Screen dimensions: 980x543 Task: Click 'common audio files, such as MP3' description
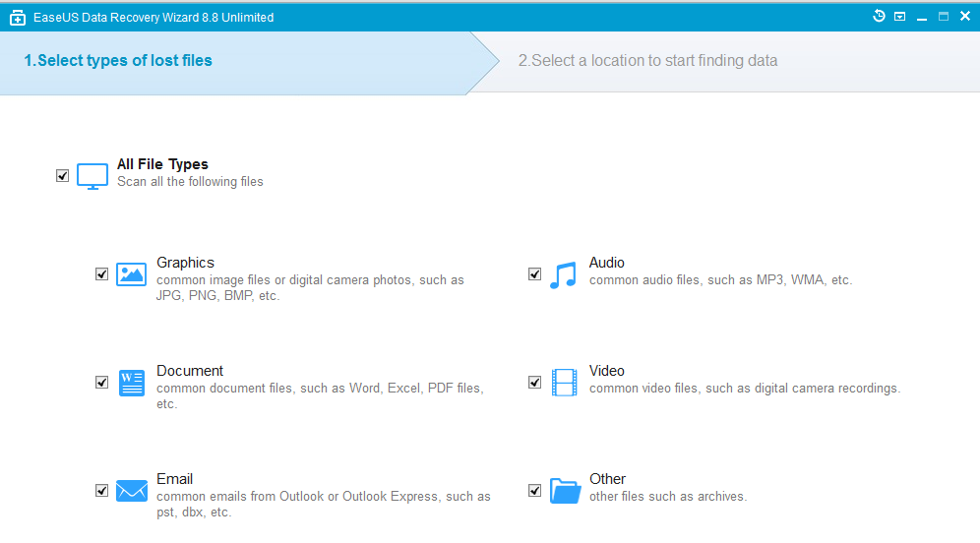coord(720,280)
